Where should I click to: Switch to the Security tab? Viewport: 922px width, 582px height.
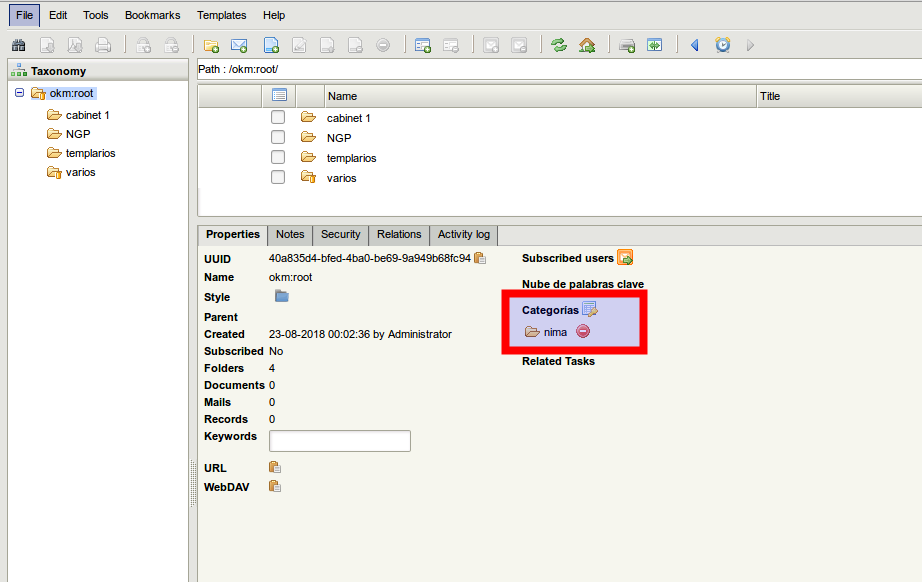point(340,234)
